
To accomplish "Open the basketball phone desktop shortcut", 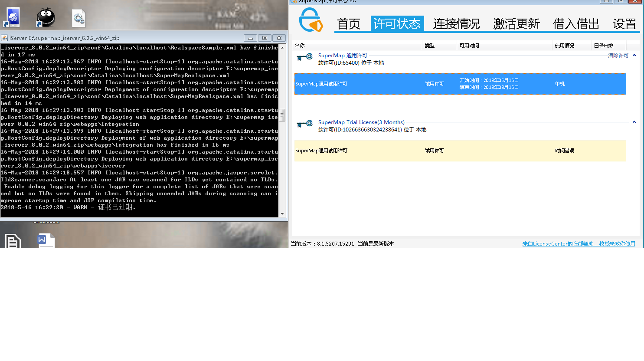I will click(13, 17).
